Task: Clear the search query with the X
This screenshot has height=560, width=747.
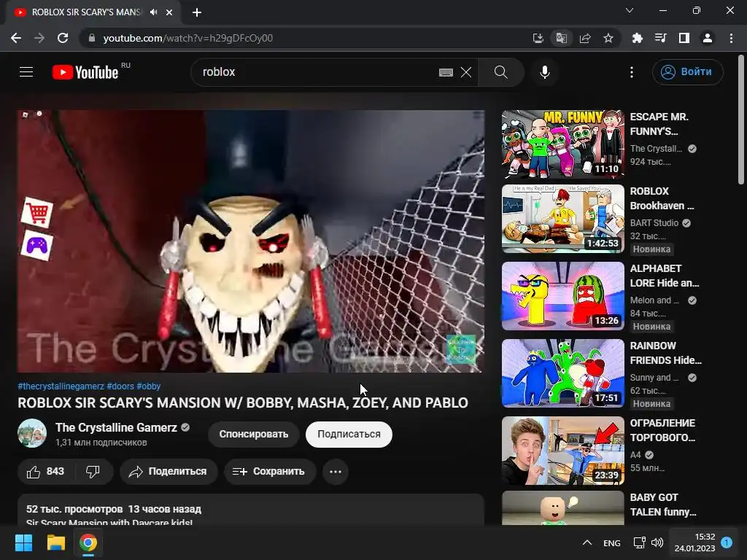Action: point(466,72)
